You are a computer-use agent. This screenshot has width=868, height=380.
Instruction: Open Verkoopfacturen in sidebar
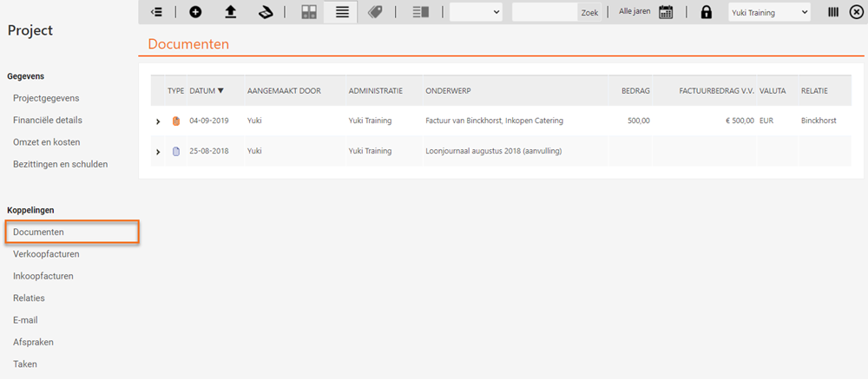pos(46,254)
